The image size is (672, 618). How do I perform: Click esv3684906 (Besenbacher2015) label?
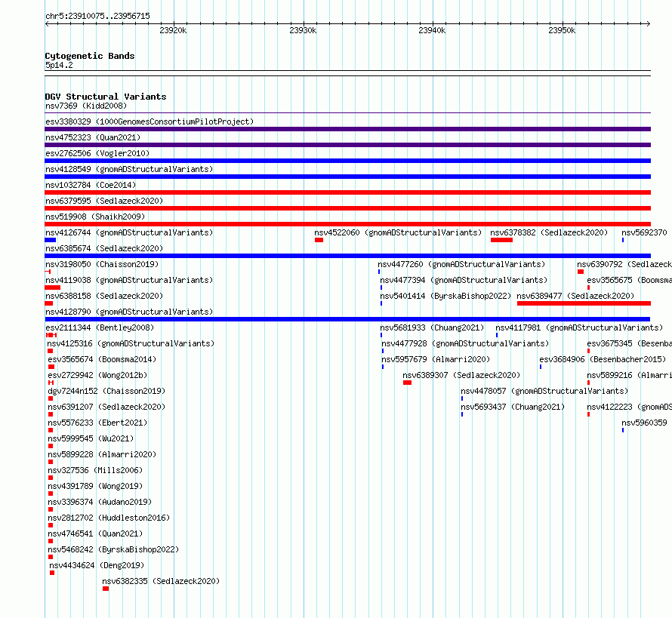click(x=603, y=359)
